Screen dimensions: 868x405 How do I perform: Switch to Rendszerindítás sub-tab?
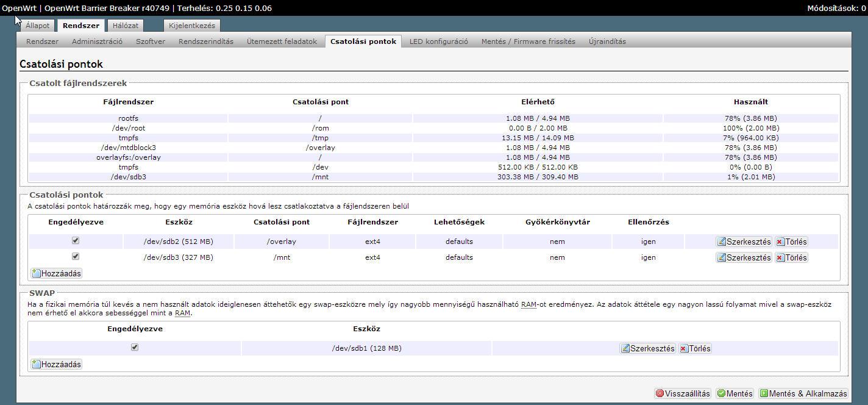[206, 41]
